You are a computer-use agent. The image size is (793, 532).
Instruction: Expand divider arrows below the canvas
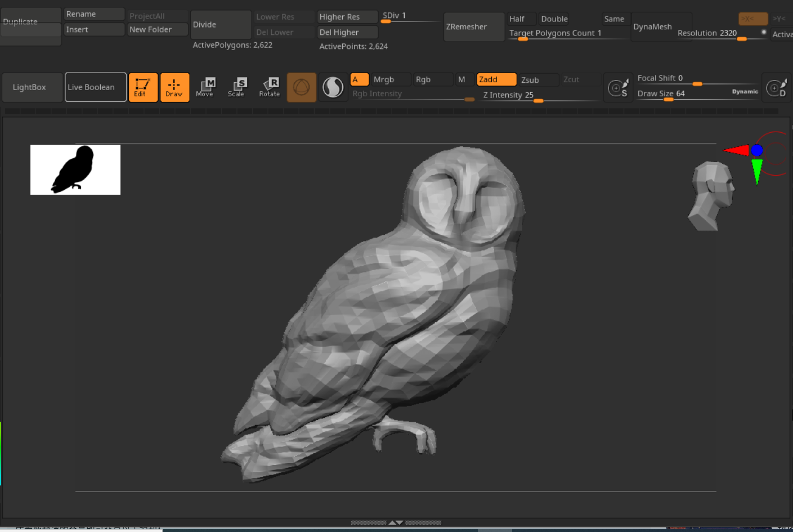(x=396, y=522)
